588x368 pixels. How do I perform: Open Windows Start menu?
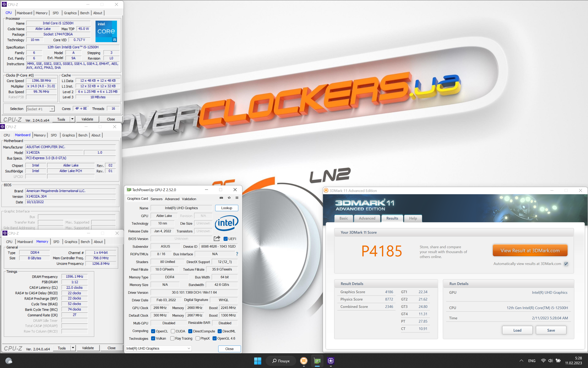257,361
